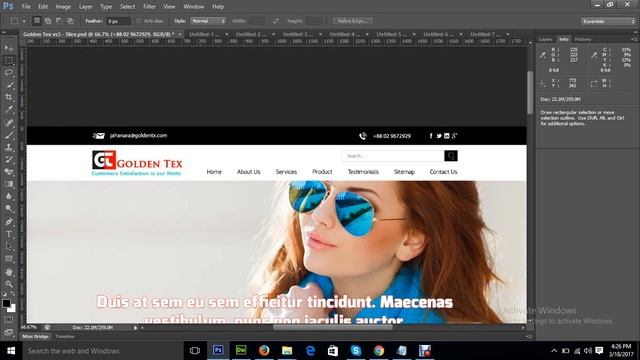640x360 pixels.
Task: Select the Move tool
Action: [x=9, y=48]
